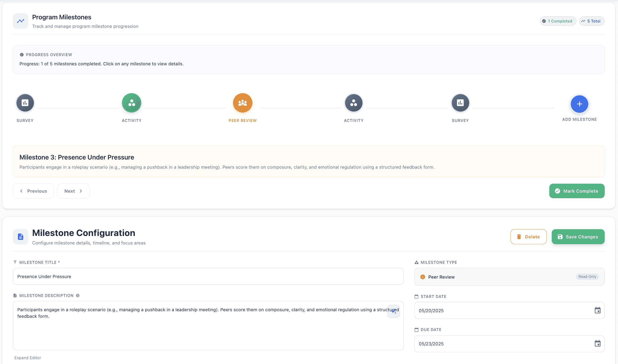Select the last Survey milestone circle
This screenshot has height=364, width=618.
[460, 103]
